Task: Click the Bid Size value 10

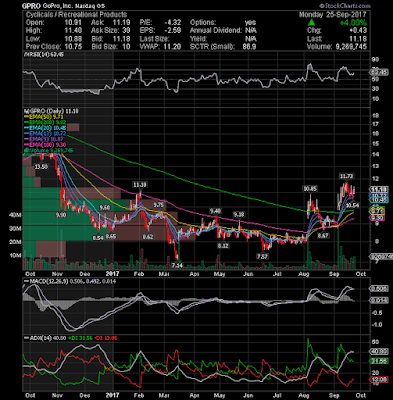Action: click(126, 47)
